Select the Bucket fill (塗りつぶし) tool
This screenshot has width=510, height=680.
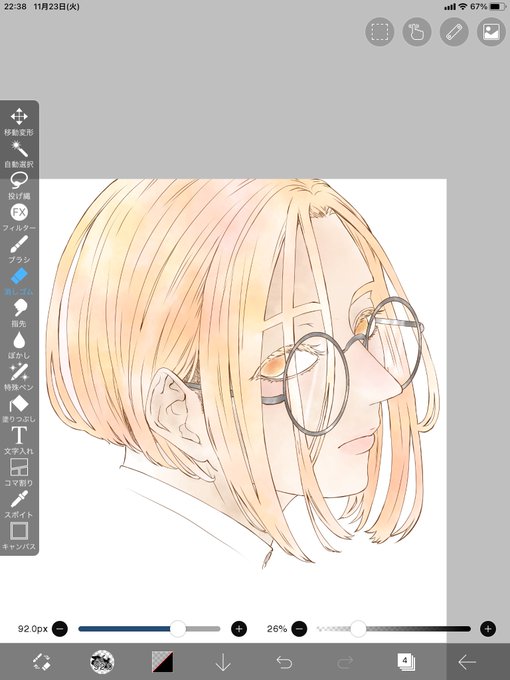19,409
